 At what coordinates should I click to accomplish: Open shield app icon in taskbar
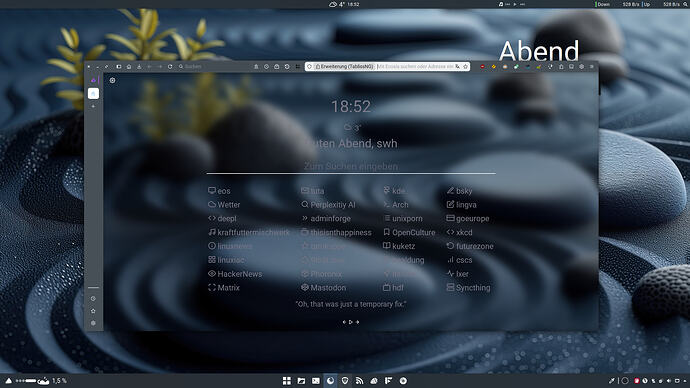[x=345, y=381]
